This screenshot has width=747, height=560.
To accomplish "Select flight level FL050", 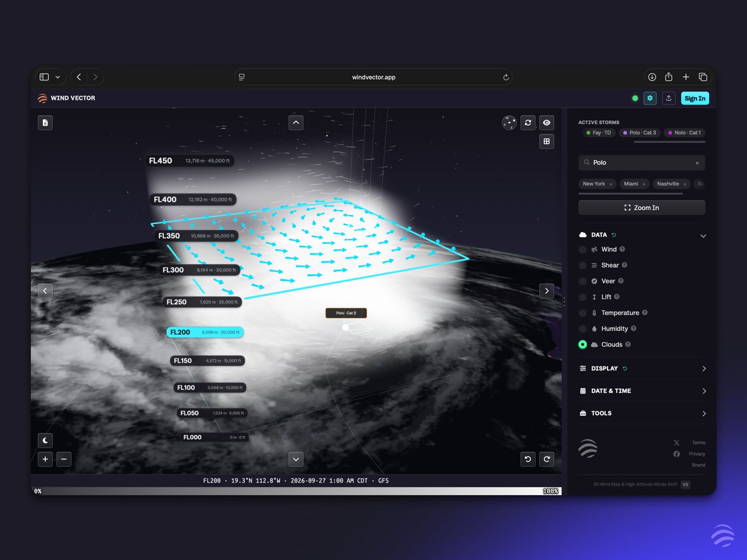I will [212, 413].
